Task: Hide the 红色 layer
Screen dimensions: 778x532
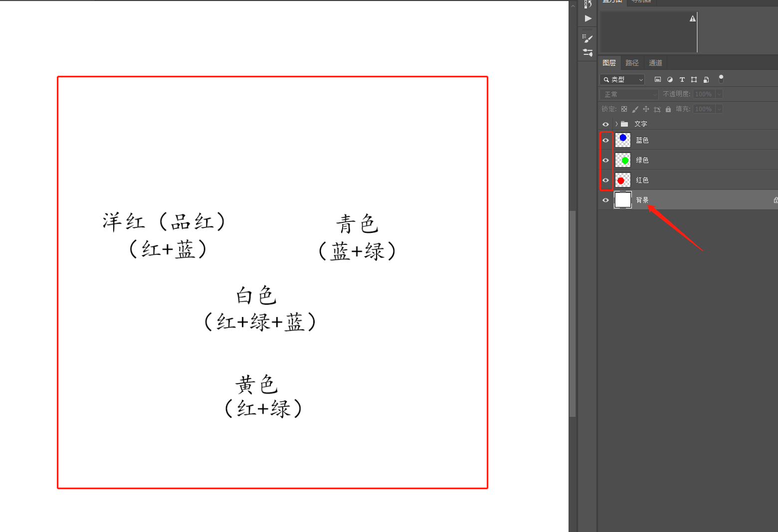Action: (605, 180)
